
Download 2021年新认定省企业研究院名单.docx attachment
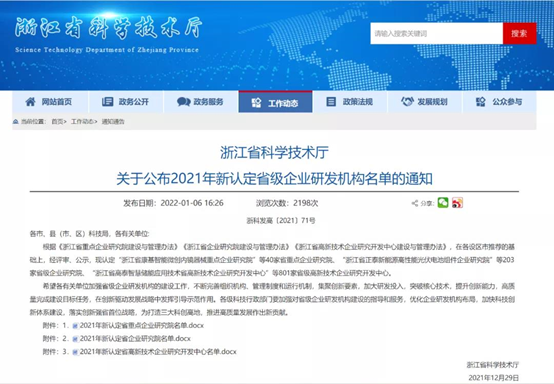point(135,338)
